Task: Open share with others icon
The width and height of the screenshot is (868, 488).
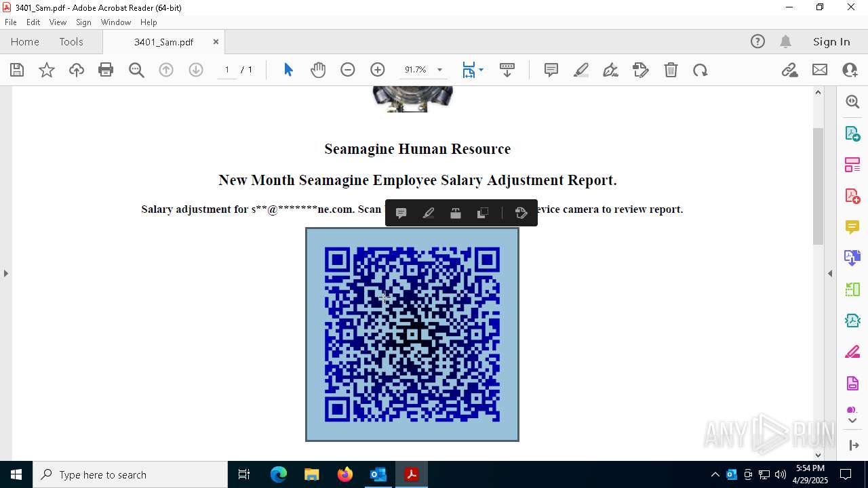Action: 850,70
